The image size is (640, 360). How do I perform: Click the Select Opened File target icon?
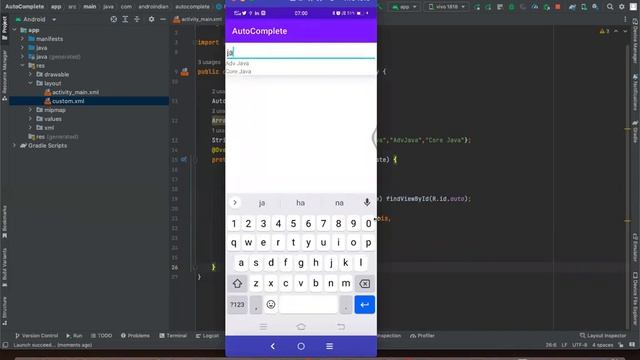coord(113,19)
